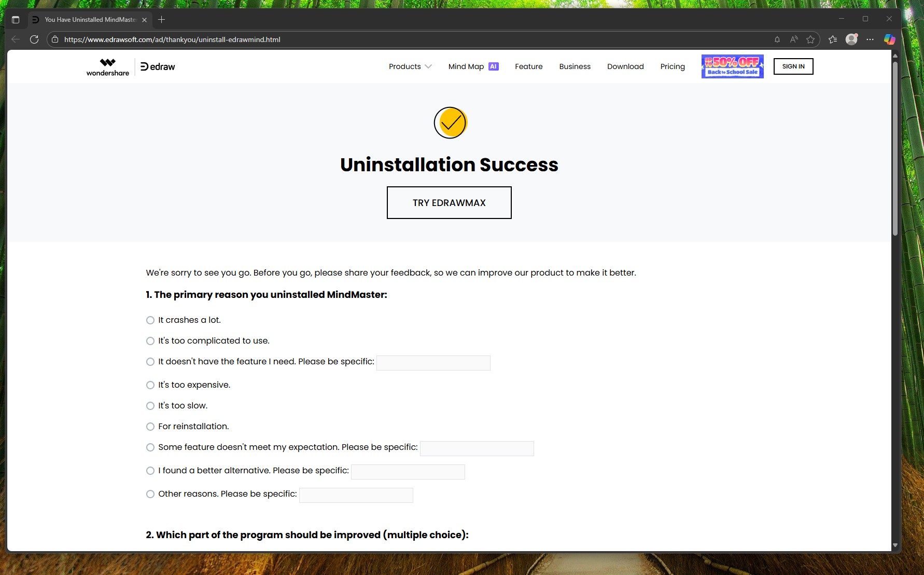The image size is (924, 575).
Task: Select 'It's too expensive' reason
Action: pos(150,385)
